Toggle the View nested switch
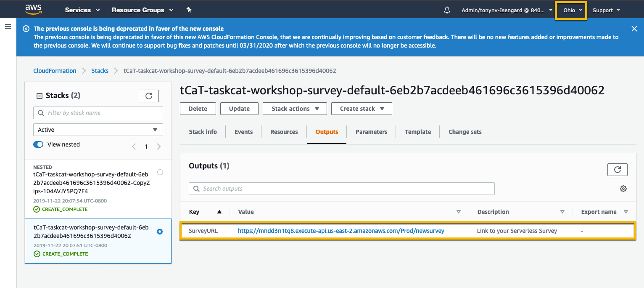This screenshot has width=644, height=288. tap(38, 144)
